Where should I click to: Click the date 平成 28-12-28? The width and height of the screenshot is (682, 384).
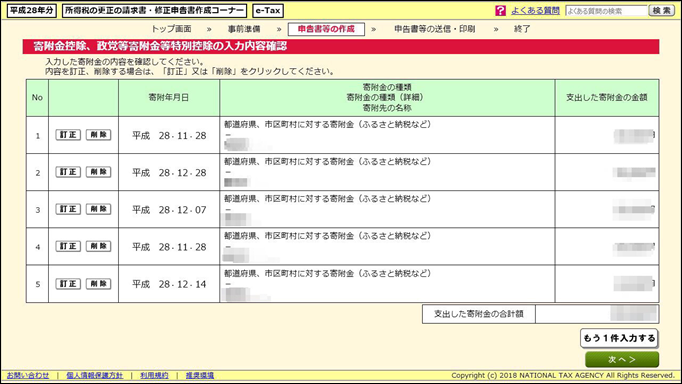tap(169, 173)
